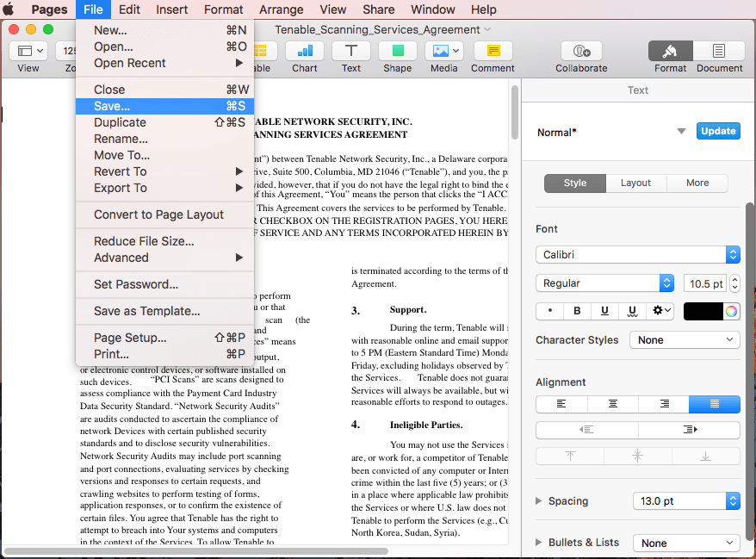Open the advanced text options gear

click(661, 311)
